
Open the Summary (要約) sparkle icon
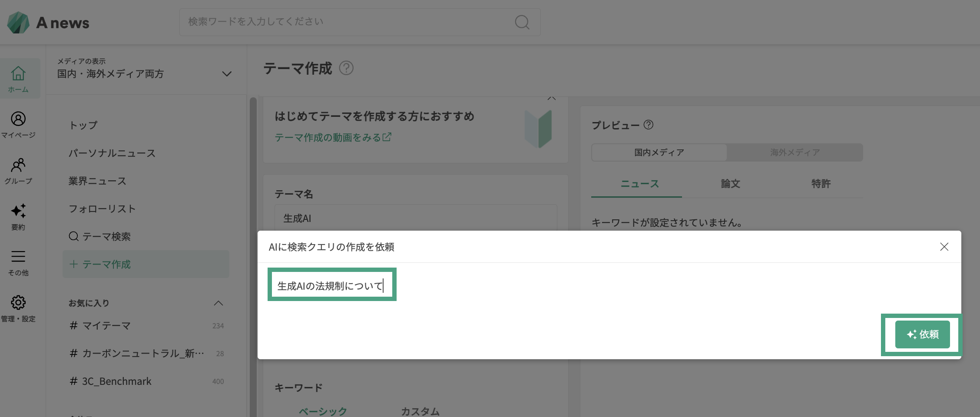tap(18, 212)
